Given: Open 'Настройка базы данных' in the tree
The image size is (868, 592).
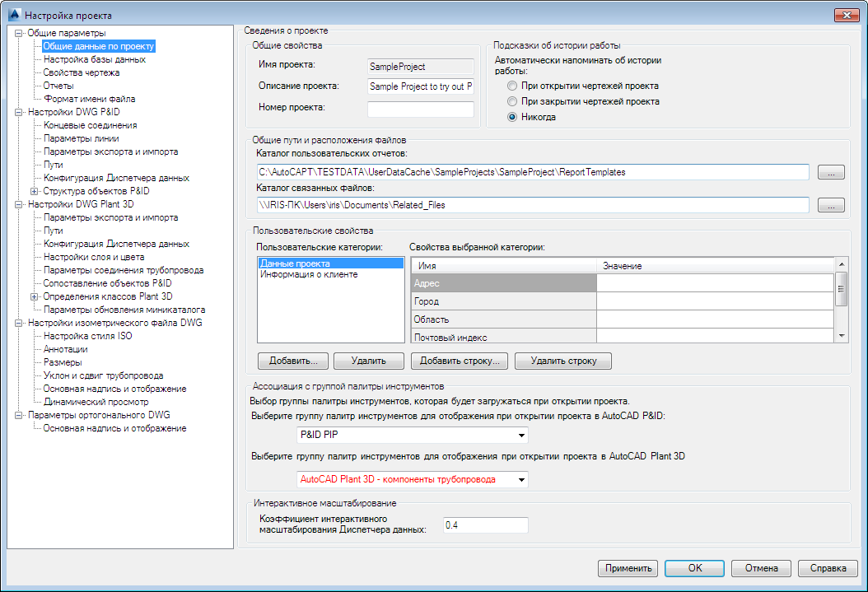Looking at the screenshot, I should coord(95,59).
